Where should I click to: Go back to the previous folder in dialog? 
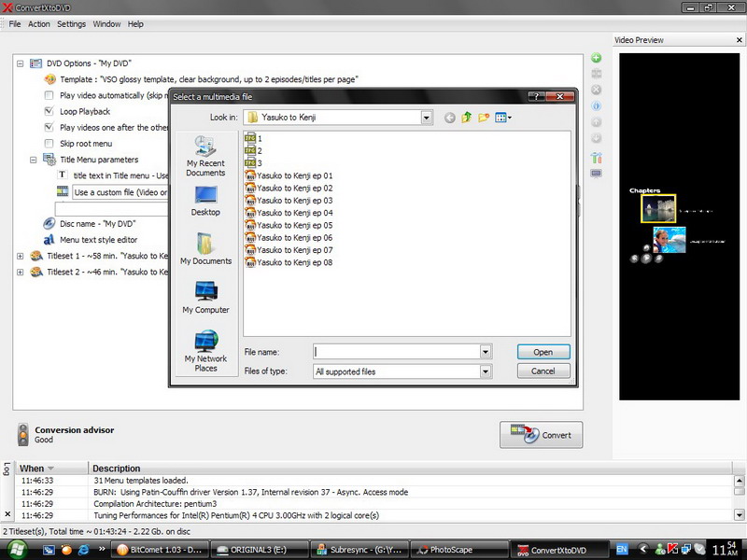click(449, 118)
